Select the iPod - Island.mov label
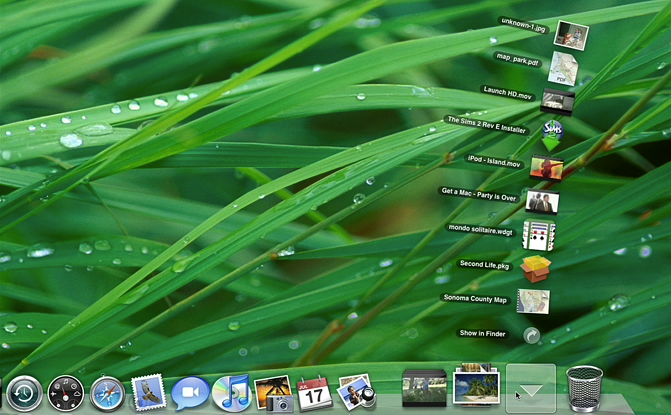 click(494, 161)
